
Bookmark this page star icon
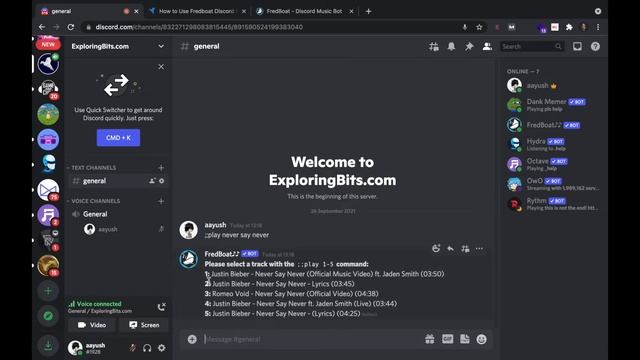pos(479,27)
